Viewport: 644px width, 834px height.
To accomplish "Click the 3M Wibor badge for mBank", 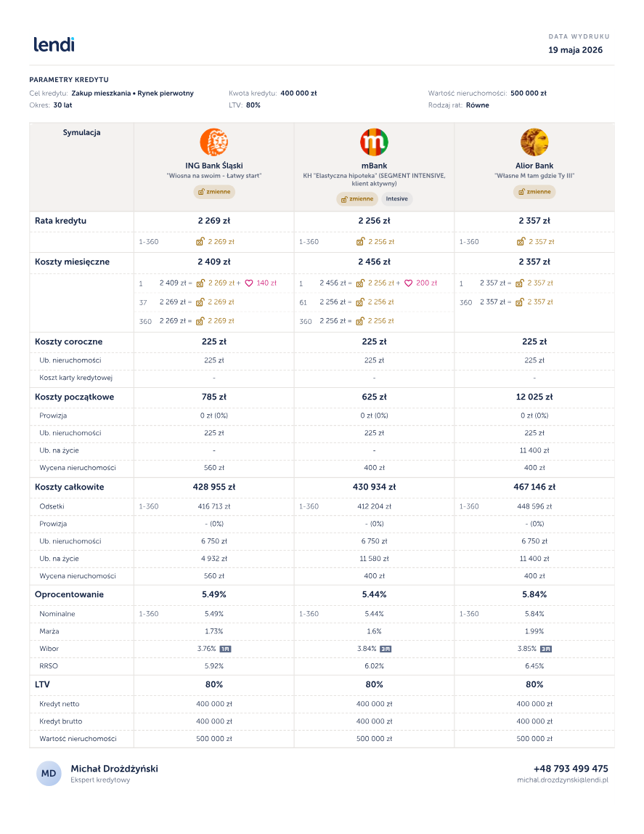I will (386, 649).
